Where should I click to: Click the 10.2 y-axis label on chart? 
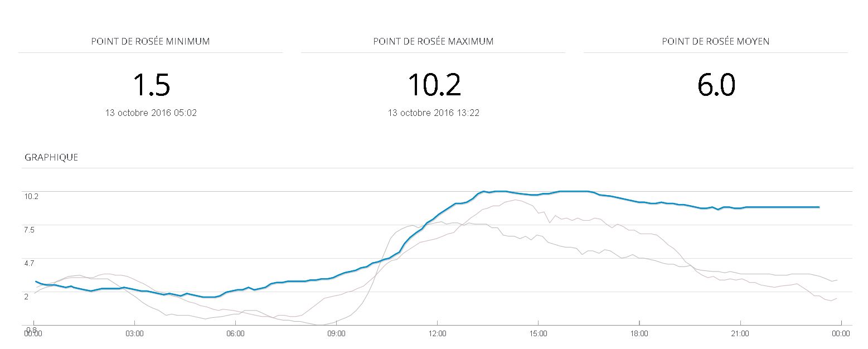[31, 196]
